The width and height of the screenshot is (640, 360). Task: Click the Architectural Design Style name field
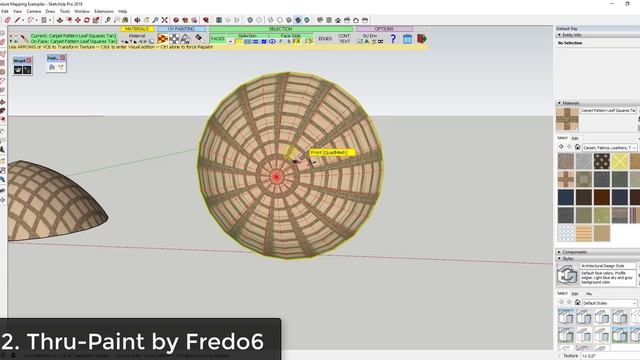[x=608, y=266]
